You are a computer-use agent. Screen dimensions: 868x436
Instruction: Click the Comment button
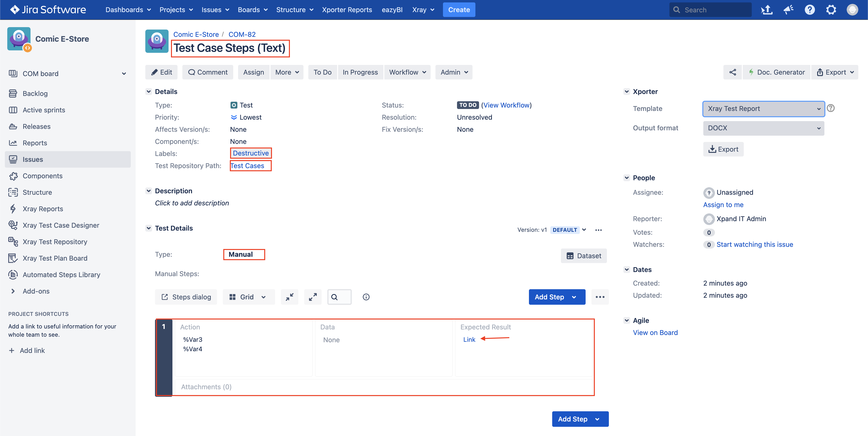point(208,72)
